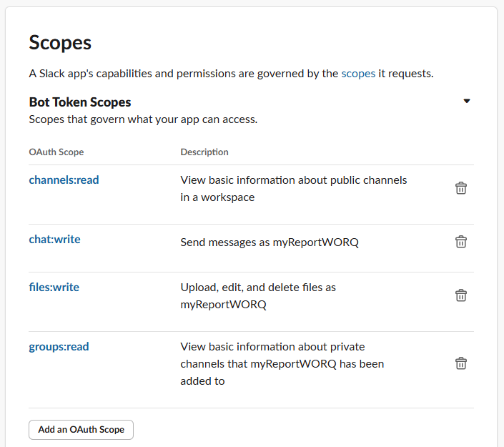Select the files:write scope link
Screen dimensions: 504x447
click(54, 288)
